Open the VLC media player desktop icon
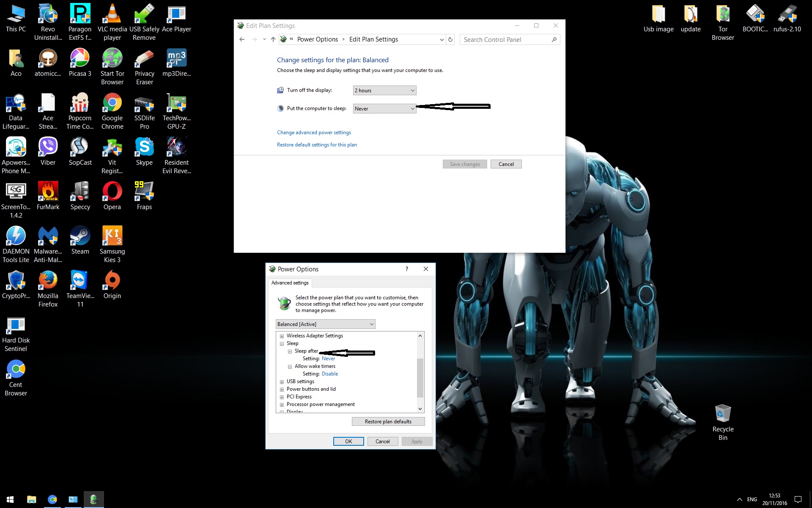Viewport: 812px width, 508px height. click(112, 21)
